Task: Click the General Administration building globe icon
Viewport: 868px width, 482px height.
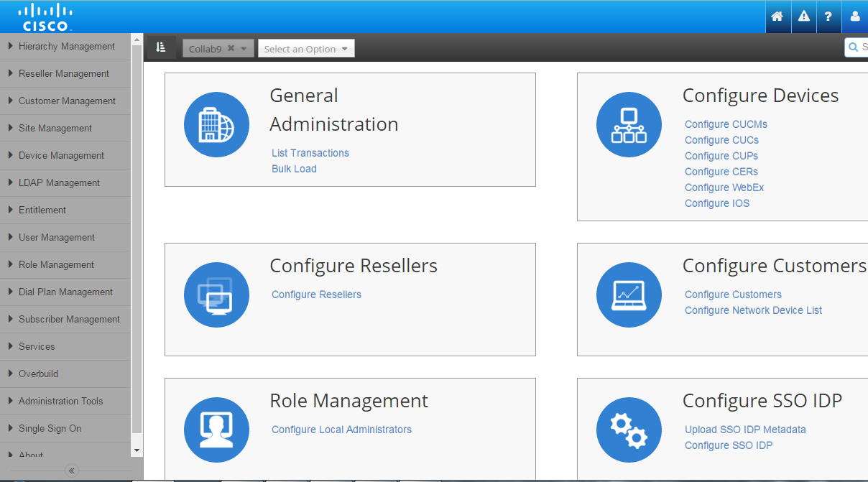Action: click(x=216, y=125)
